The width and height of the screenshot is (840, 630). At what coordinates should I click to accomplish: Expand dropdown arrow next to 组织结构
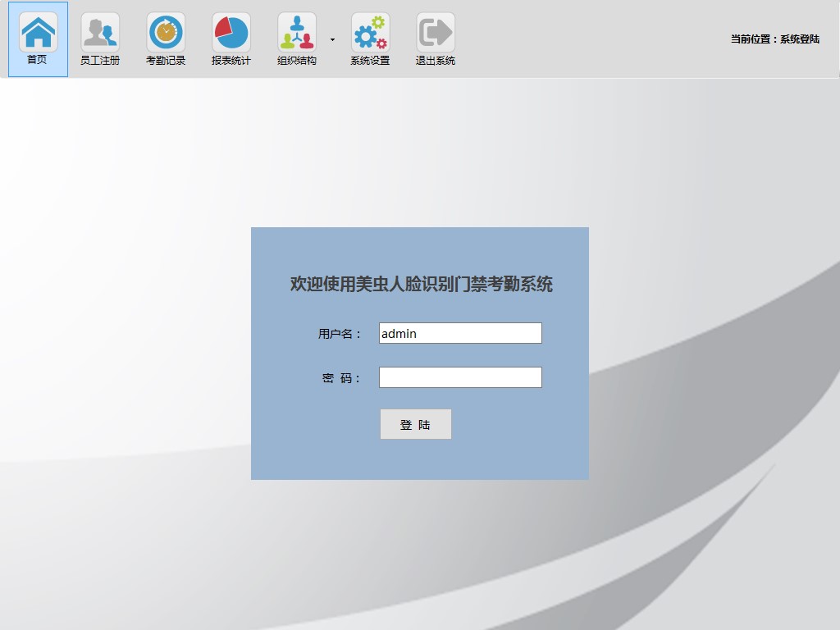coord(333,39)
